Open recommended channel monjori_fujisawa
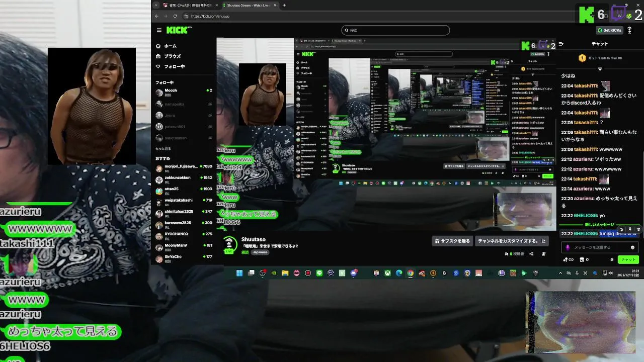Screen dimensions: 644x362 (184, 168)
